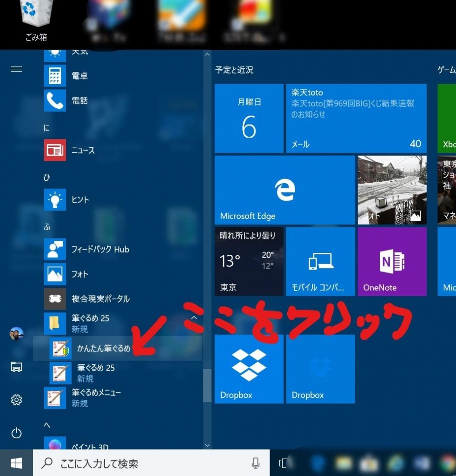
Task: Open Settings gear in Start sidebar
Action: pos(16,400)
